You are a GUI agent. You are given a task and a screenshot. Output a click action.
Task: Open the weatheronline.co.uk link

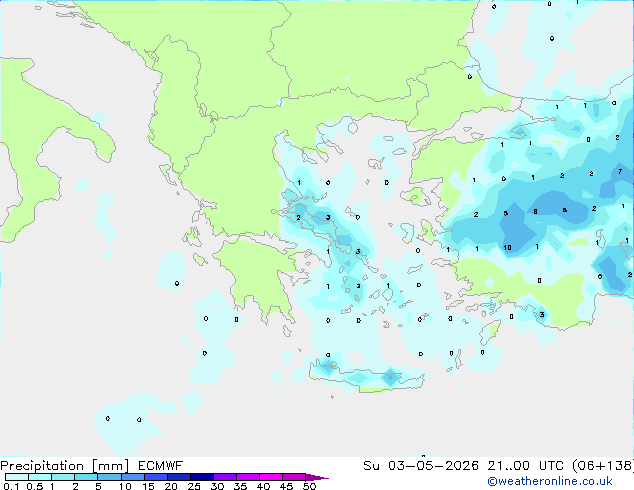[x=550, y=482]
